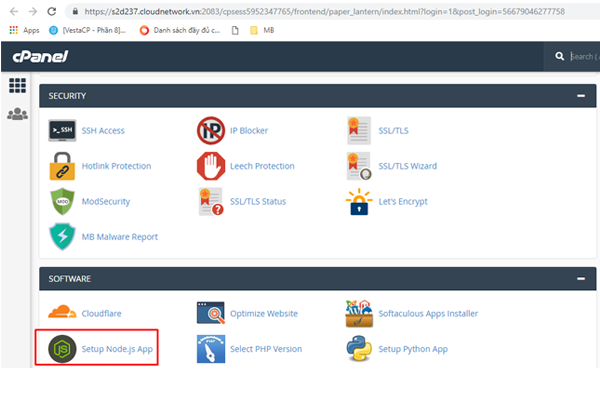Click the Node.js logo icon
Viewport: 600px width, 400px height.
(x=62, y=349)
